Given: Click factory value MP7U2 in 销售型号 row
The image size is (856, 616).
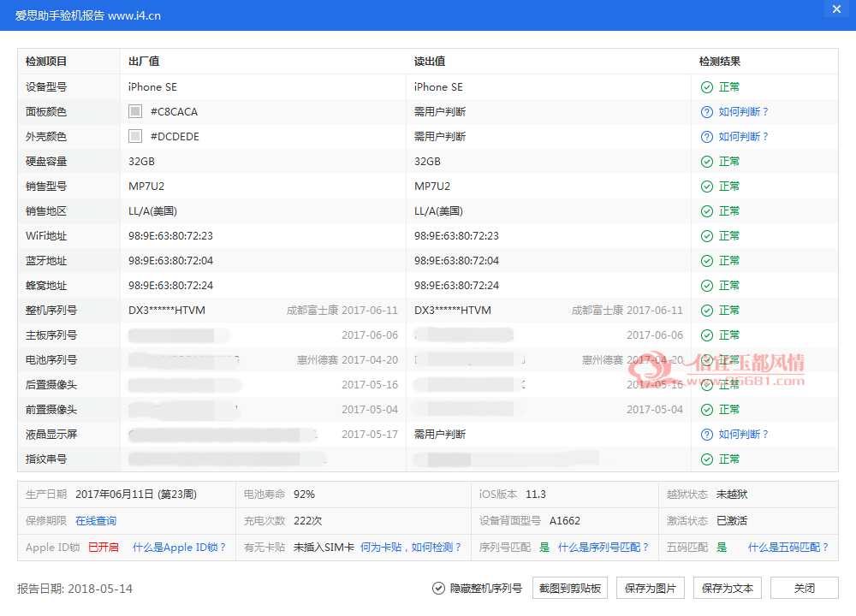Looking at the screenshot, I should pyautogui.click(x=146, y=186).
